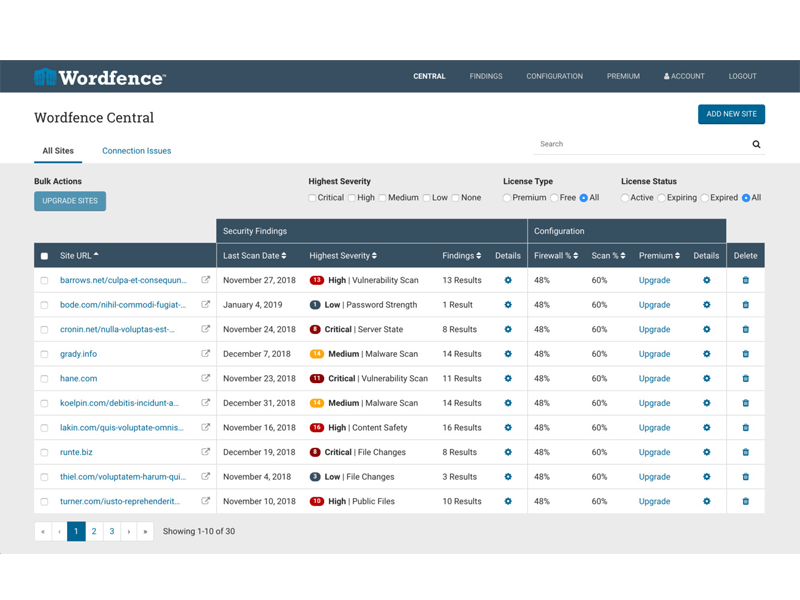
Task: Sort by Highest Severity column header
Action: pyautogui.click(x=343, y=256)
